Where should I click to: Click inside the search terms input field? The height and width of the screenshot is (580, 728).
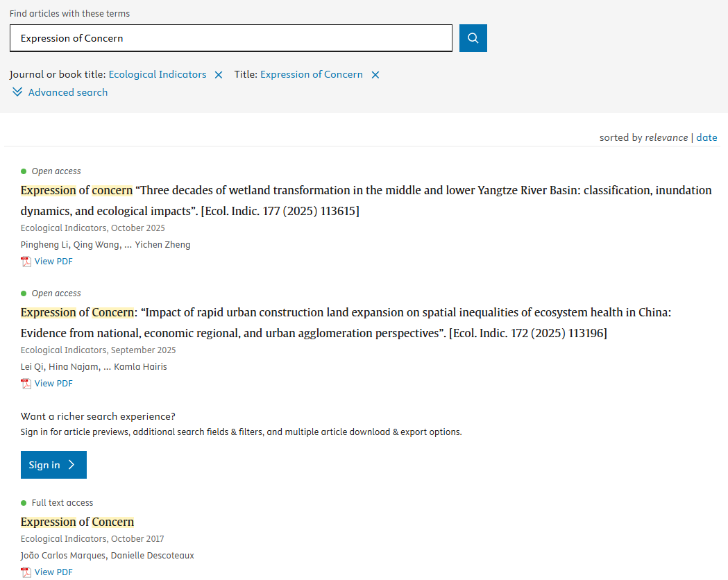click(230, 38)
